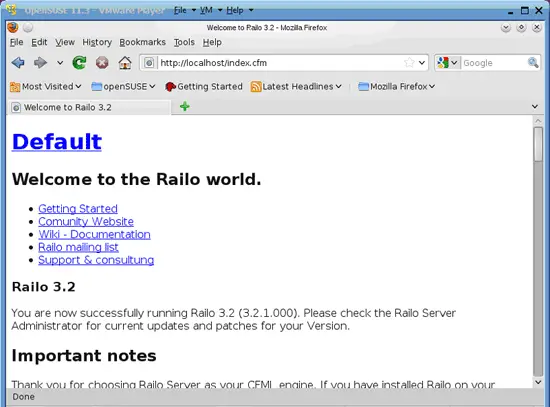Click the scrollbar up arrow
Screen dimensions: 550x407
(x=538, y=121)
